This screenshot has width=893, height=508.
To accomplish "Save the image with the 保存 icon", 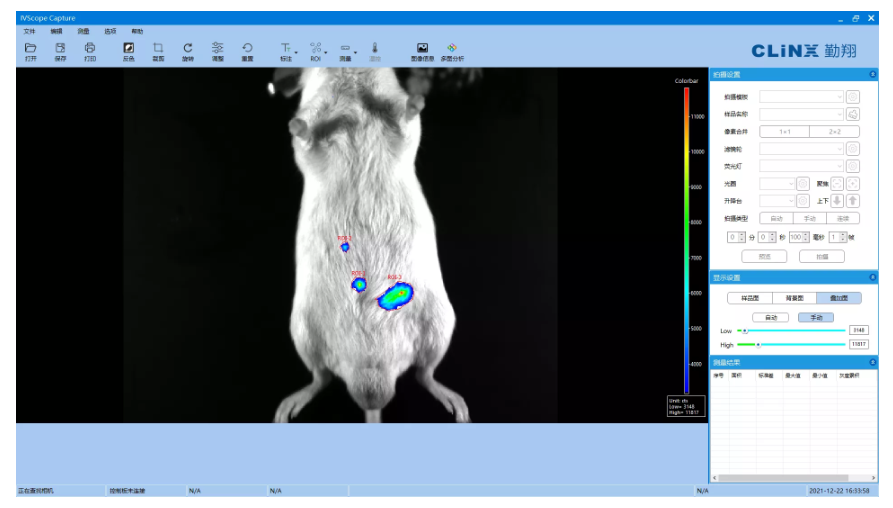I will coord(60,51).
